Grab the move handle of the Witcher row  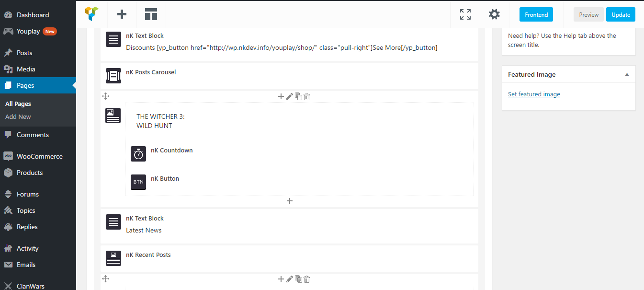[106, 96]
